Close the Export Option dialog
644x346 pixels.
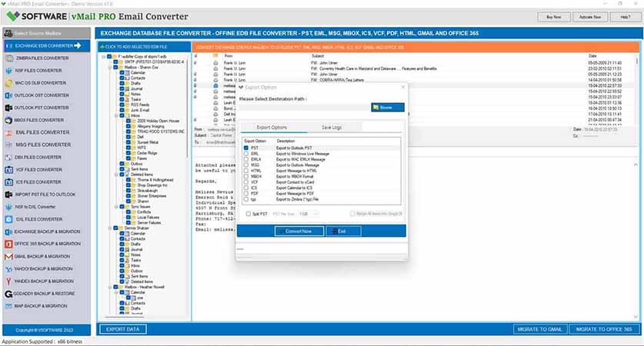point(403,87)
